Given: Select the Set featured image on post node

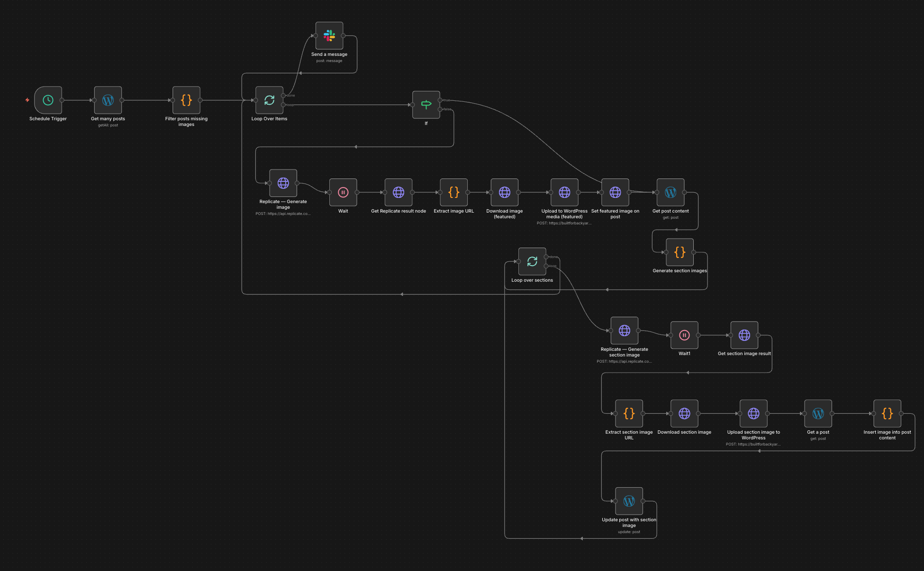Looking at the screenshot, I should click(615, 192).
